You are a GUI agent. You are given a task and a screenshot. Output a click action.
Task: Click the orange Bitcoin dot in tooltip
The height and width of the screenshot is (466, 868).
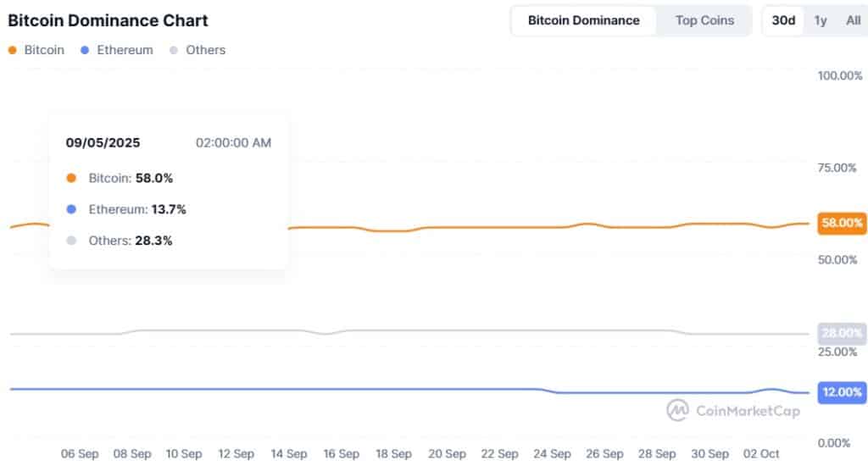(x=71, y=178)
